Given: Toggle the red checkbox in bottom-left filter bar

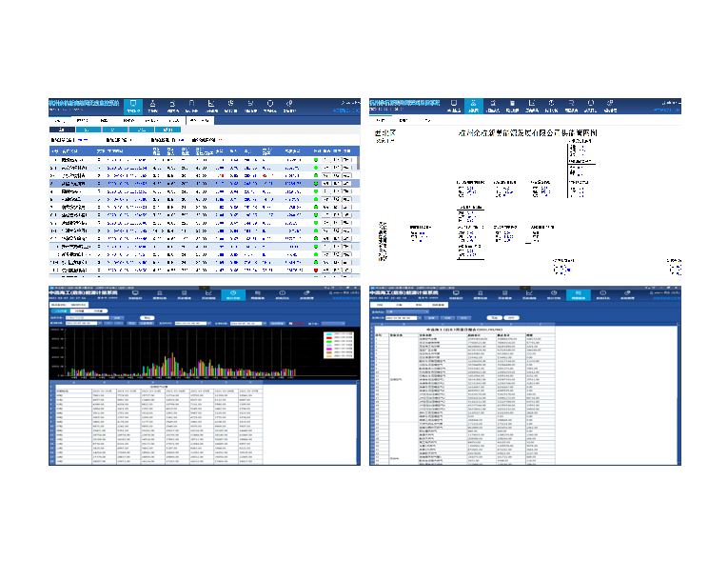Looking at the screenshot, I should click(x=290, y=323).
